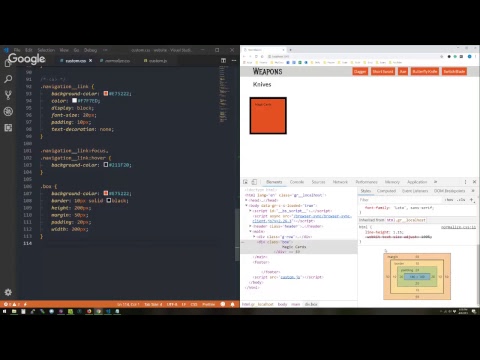Open the normalize.css source link in Styles

458,227
